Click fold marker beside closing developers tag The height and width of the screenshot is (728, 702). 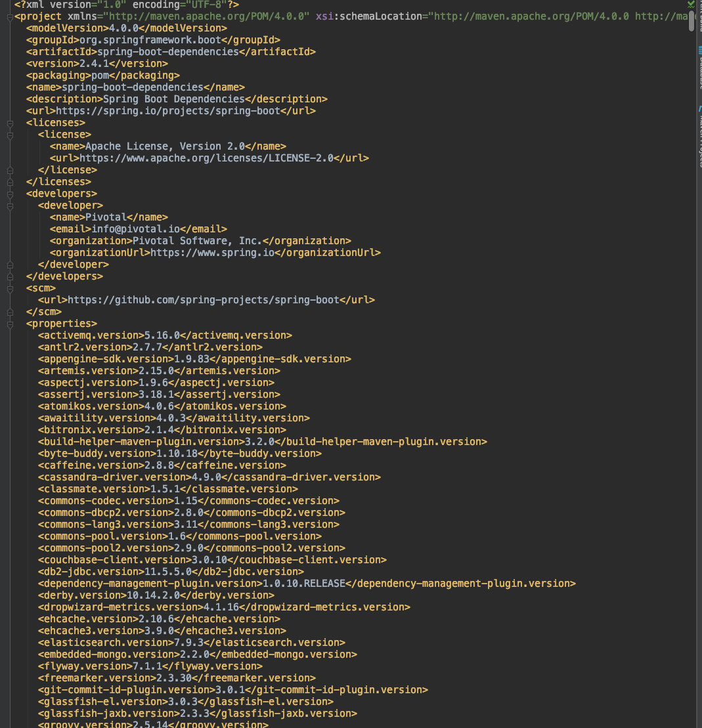[x=10, y=277]
